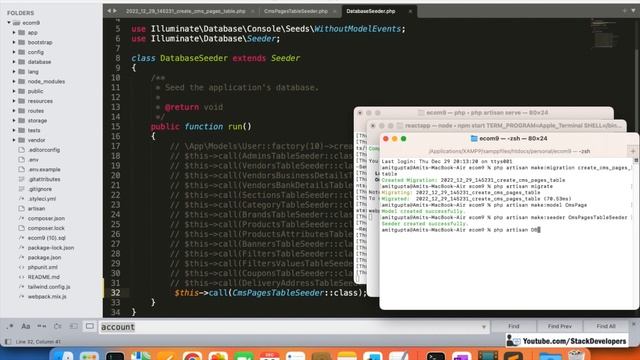640x360 pixels.
Task: Open the tailwind.config.js file
Action: point(49,287)
